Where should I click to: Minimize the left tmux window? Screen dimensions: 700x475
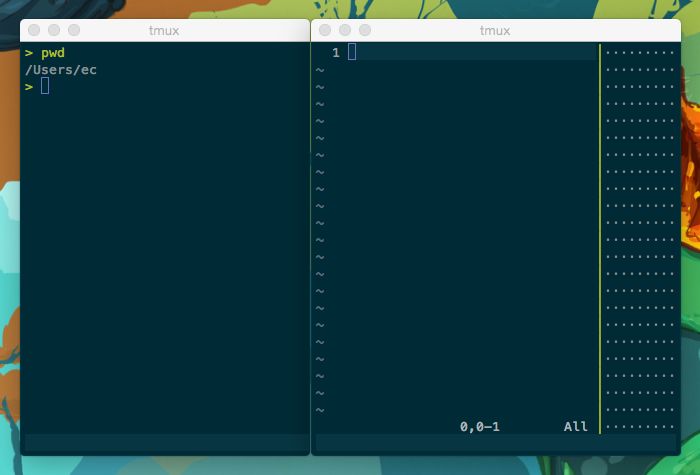pos(54,30)
